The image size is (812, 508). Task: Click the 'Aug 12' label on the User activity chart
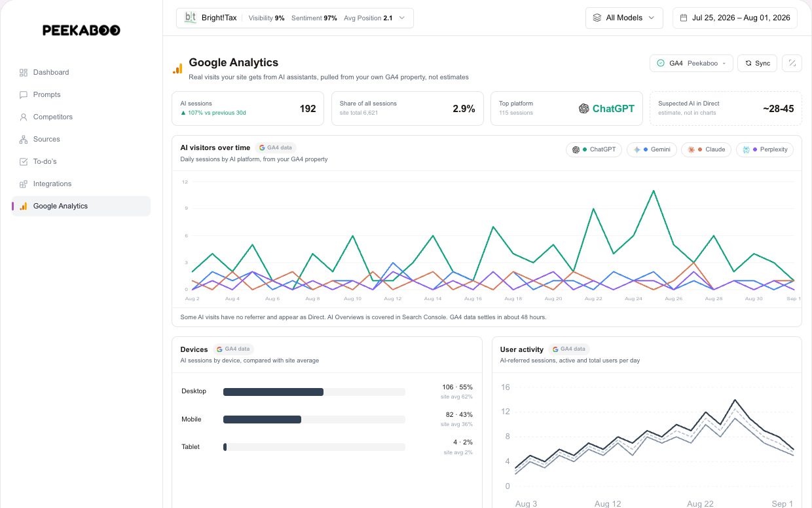tap(608, 503)
